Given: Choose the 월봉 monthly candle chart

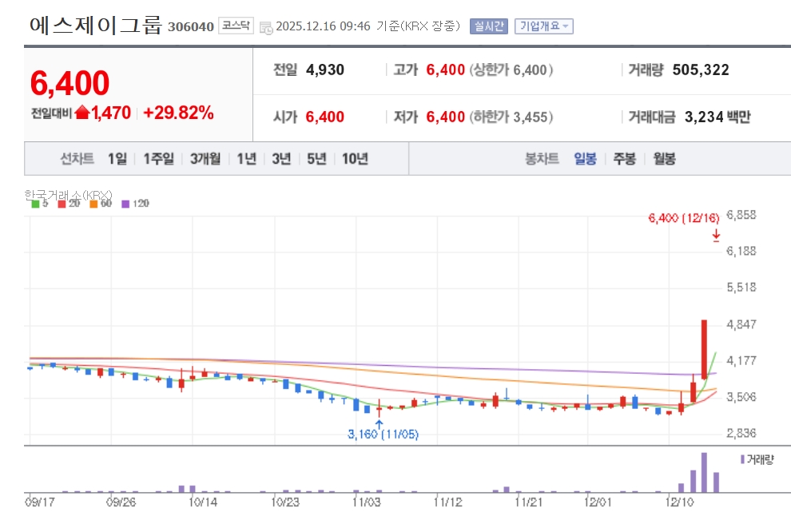Looking at the screenshot, I should tap(664, 158).
